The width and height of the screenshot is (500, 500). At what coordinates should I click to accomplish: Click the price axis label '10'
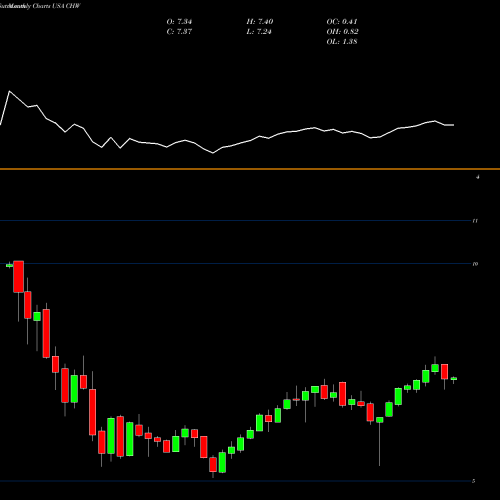(475, 264)
